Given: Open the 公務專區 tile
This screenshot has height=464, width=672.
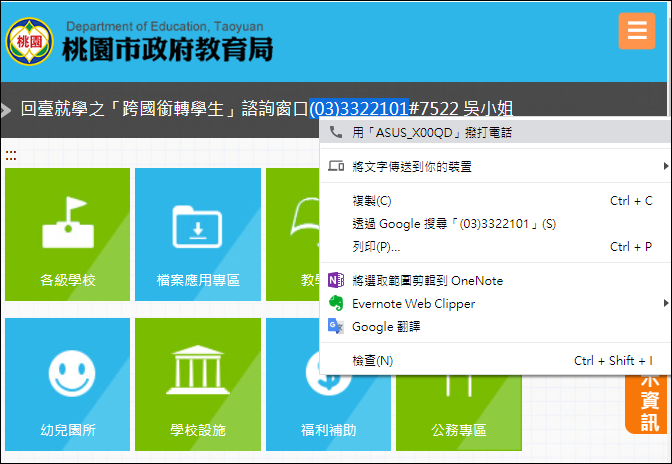Looking at the screenshot, I should click(x=459, y=413).
